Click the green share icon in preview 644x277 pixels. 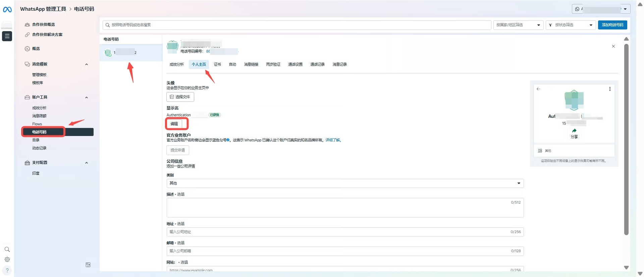point(574,131)
